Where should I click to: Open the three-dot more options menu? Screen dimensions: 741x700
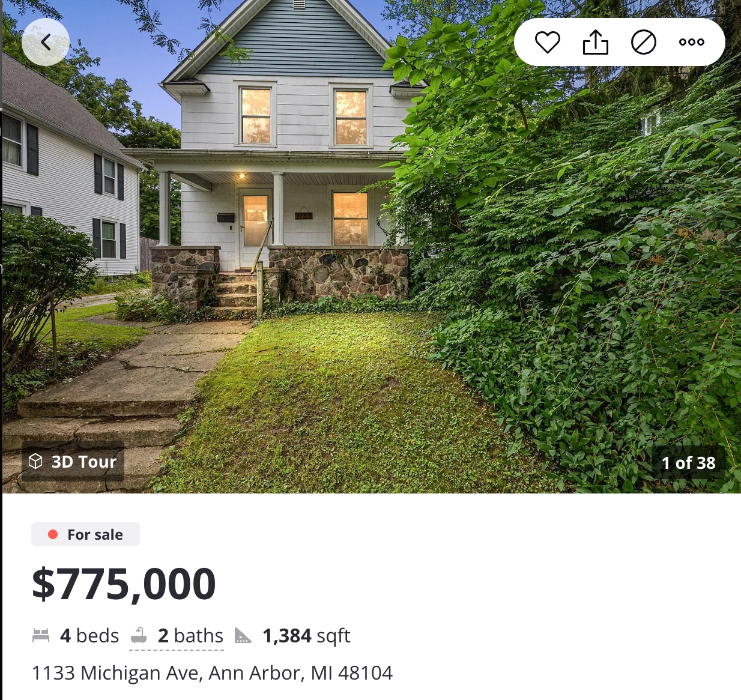(x=692, y=42)
